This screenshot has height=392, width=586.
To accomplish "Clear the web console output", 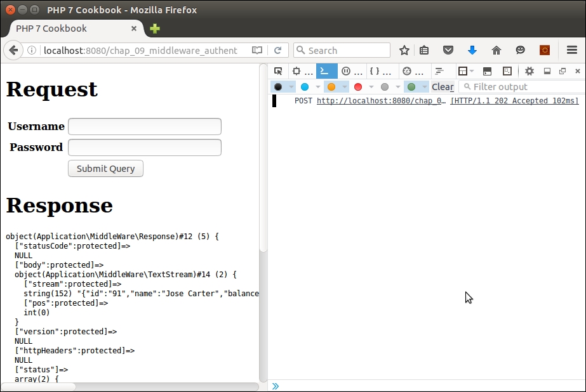I will pos(443,87).
